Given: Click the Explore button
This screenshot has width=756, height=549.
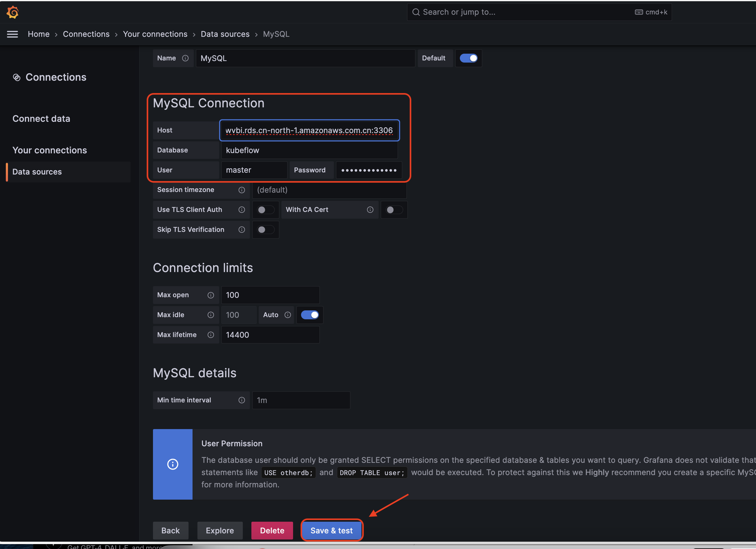Looking at the screenshot, I should coord(220,531).
